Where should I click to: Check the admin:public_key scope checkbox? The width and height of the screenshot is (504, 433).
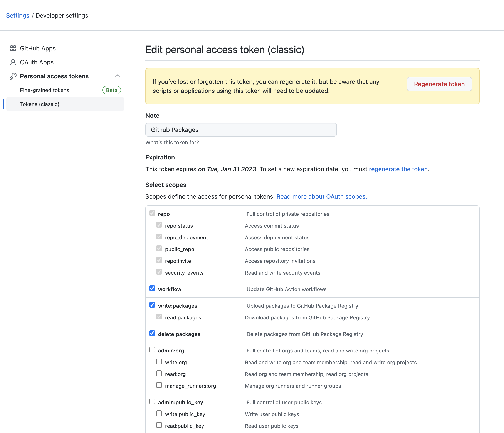[x=152, y=402]
